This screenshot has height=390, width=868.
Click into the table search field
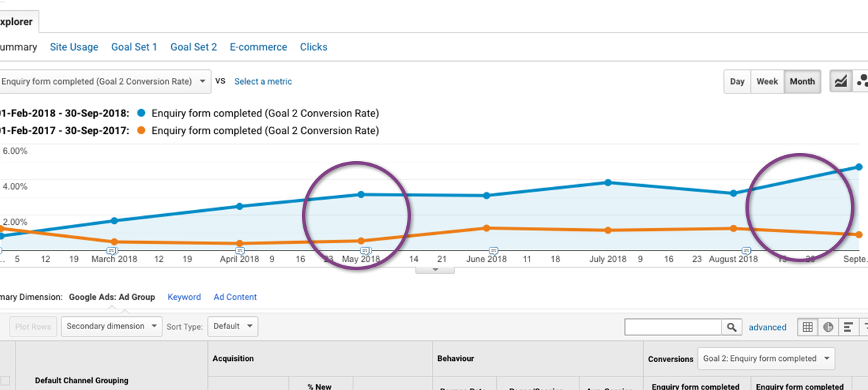pyautogui.click(x=672, y=327)
